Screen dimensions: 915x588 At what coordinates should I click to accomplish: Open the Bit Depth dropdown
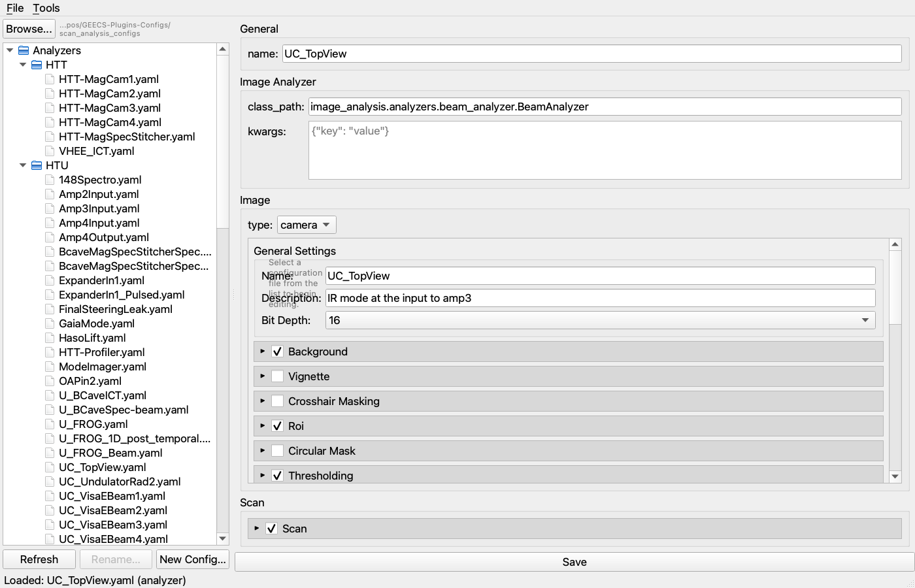[600, 320]
